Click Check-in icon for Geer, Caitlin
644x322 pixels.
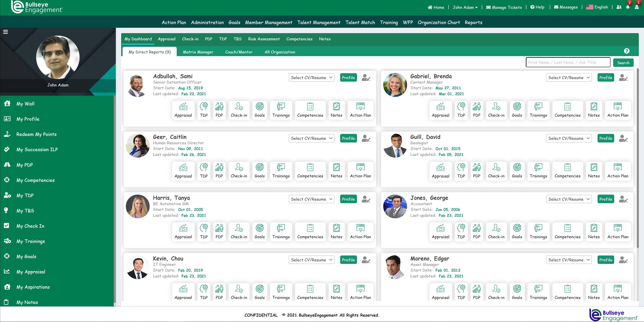pyautogui.click(x=239, y=171)
